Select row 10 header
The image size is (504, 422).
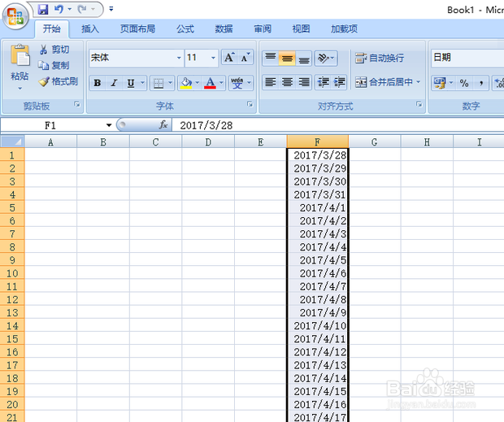click(x=12, y=273)
